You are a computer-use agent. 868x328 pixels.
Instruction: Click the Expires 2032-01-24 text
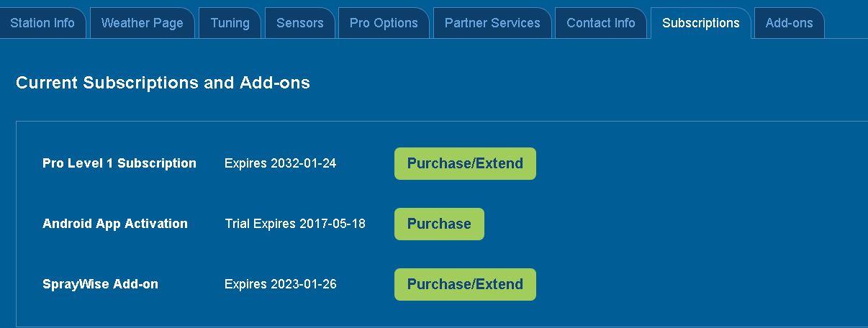(x=280, y=163)
